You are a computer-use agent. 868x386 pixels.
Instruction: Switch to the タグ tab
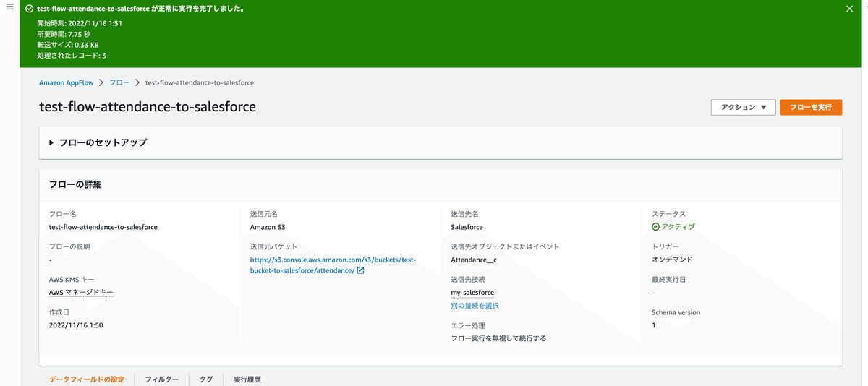click(206, 379)
